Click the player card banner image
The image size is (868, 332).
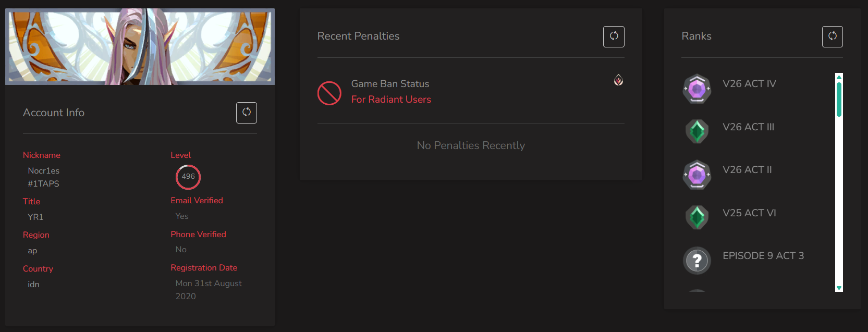coord(140,46)
